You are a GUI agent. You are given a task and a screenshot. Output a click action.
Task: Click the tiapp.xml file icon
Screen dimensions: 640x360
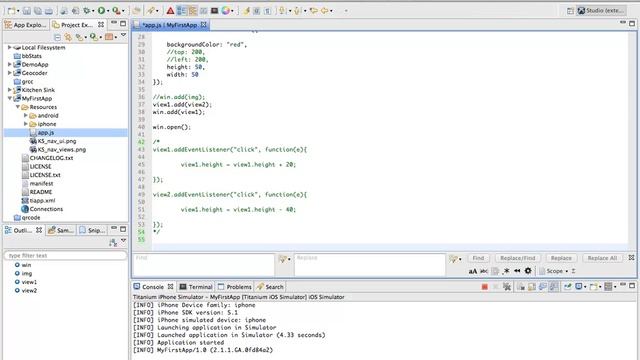tap(25, 200)
